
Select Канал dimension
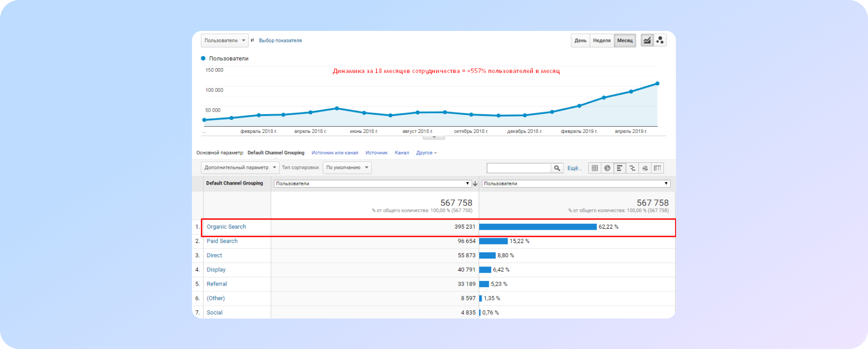[x=402, y=153]
